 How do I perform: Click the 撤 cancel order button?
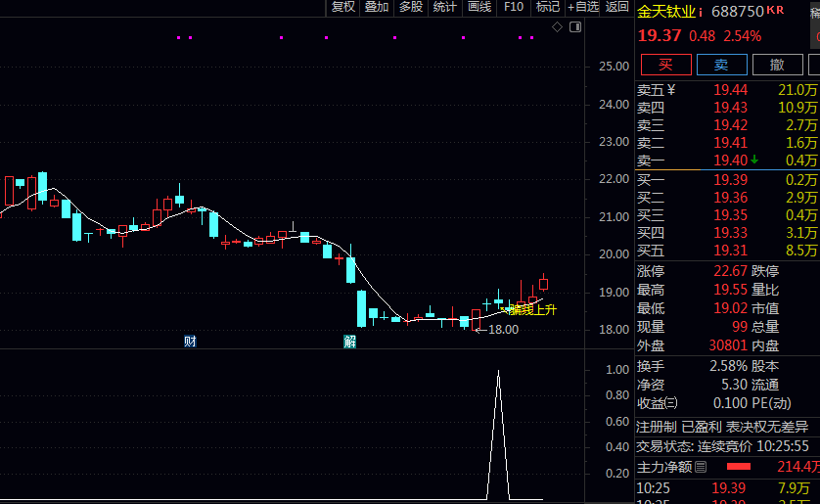click(777, 65)
